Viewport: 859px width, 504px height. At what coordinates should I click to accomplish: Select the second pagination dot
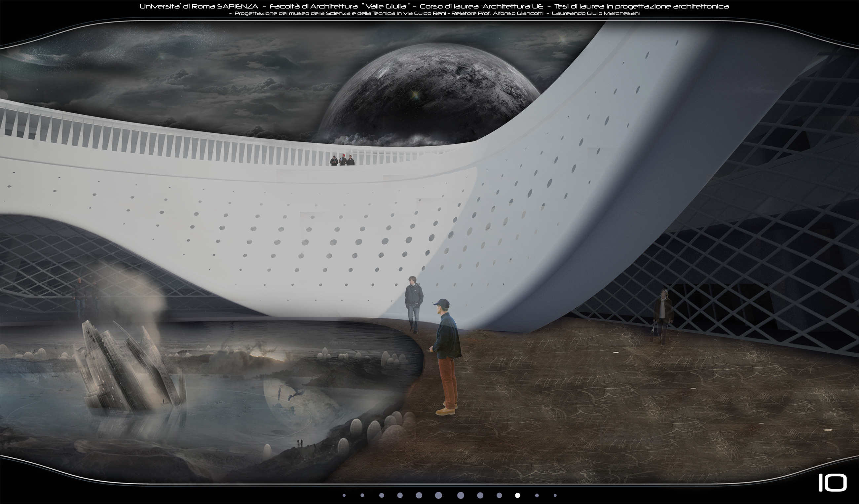pos(362,495)
